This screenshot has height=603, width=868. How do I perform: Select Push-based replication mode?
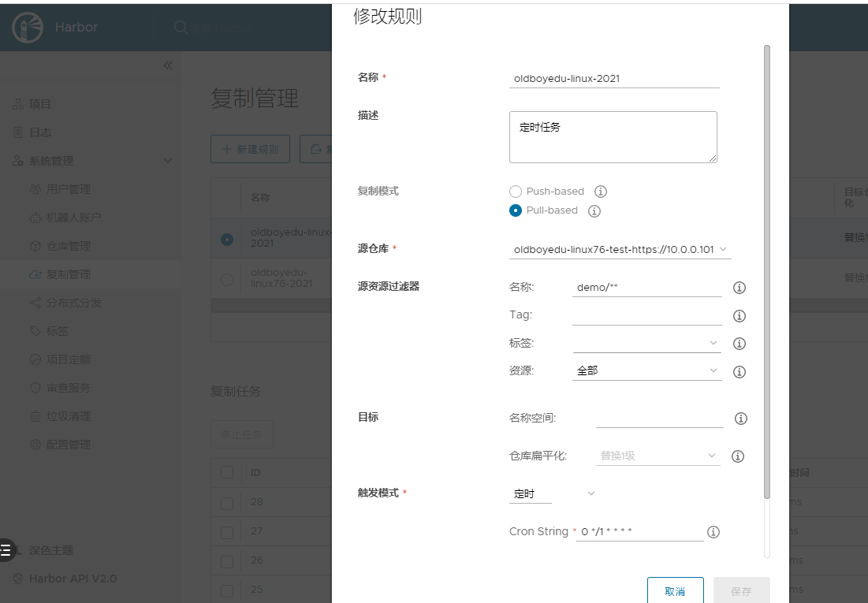click(x=516, y=192)
